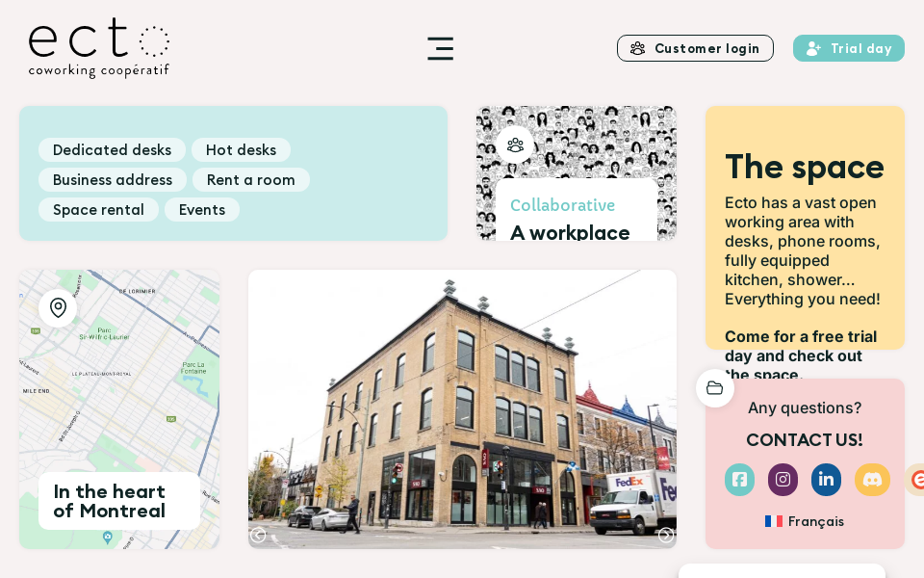Click the map location pin icon
The height and width of the screenshot is (578, 924).
point(58,308)
